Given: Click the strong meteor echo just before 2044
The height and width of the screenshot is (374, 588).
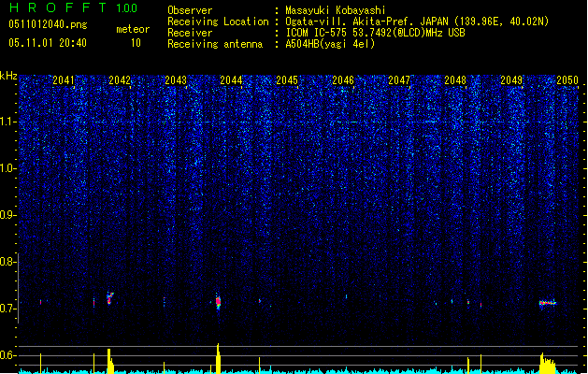Looking at the screenshot, I should point(218,302).
